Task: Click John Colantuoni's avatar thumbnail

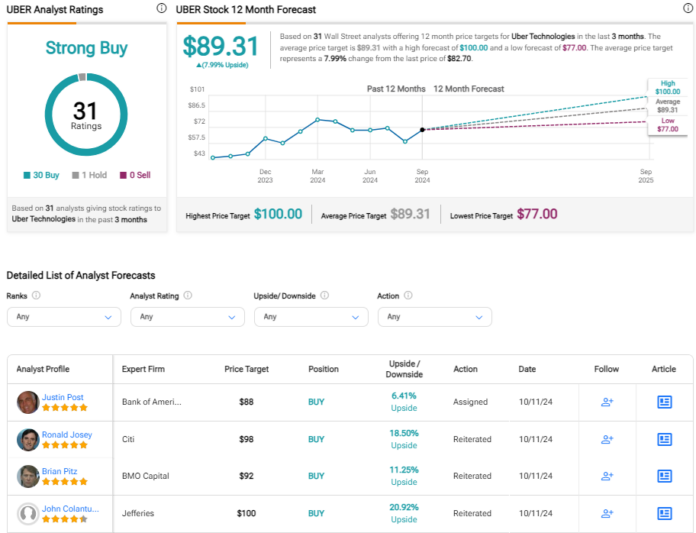Action: (28, 513)
